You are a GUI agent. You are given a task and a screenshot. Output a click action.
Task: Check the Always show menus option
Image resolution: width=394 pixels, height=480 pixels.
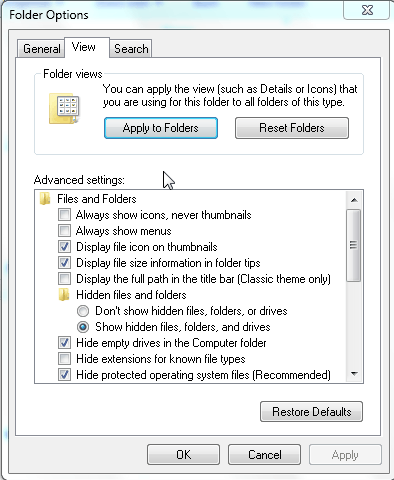coord(64,231)
